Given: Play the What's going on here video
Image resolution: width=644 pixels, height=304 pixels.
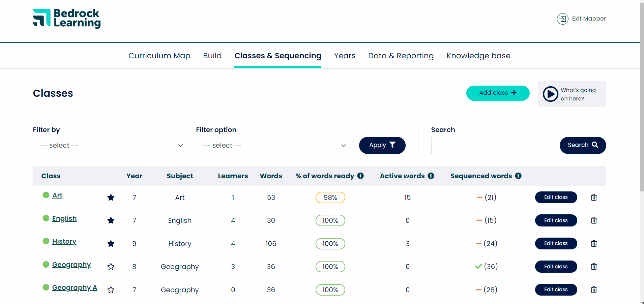Looking at the screenshot, I should click(551, 94).
